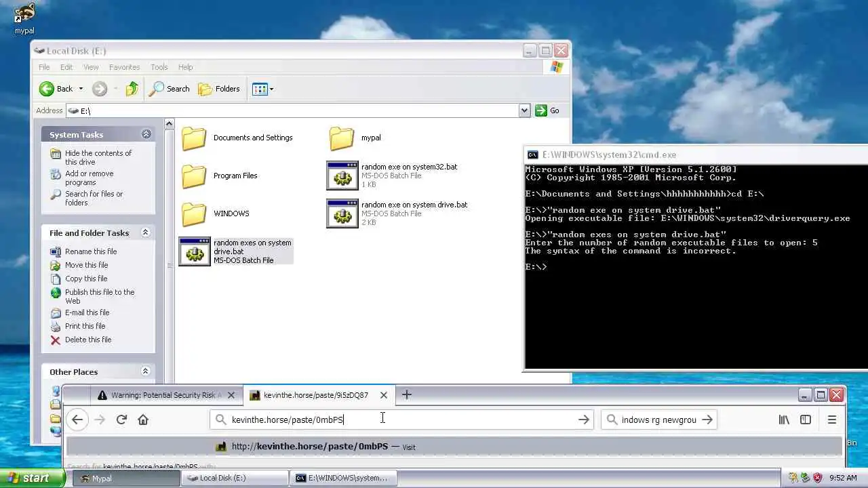The height and width of the screenshot is (488, 868).
Task: Select the Program Files folder icon
Action: 194,176
